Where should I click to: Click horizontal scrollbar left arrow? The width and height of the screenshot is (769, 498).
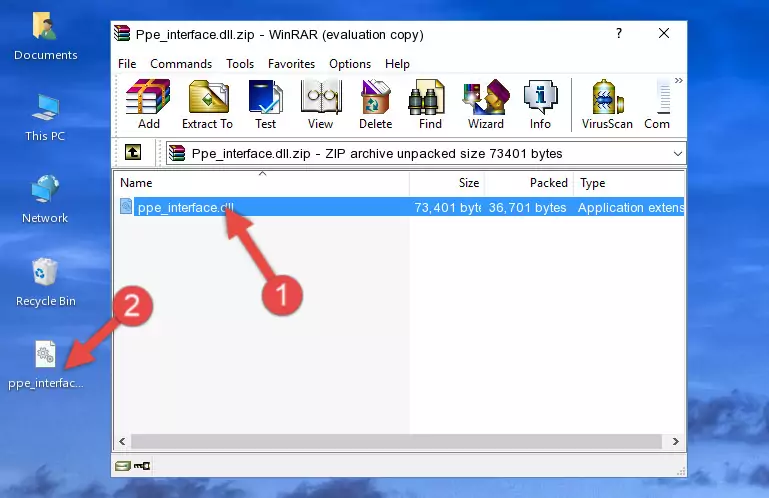click(x=122, y=442)
